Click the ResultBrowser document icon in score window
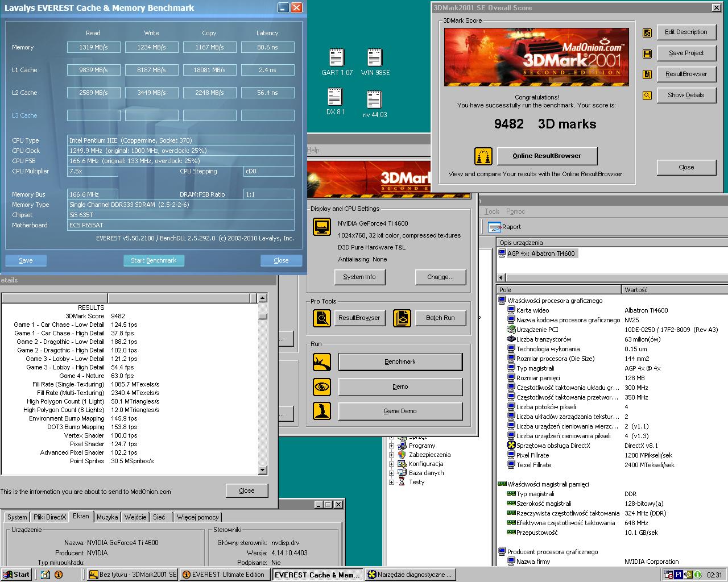728x582 pixels. coord(647,74)
